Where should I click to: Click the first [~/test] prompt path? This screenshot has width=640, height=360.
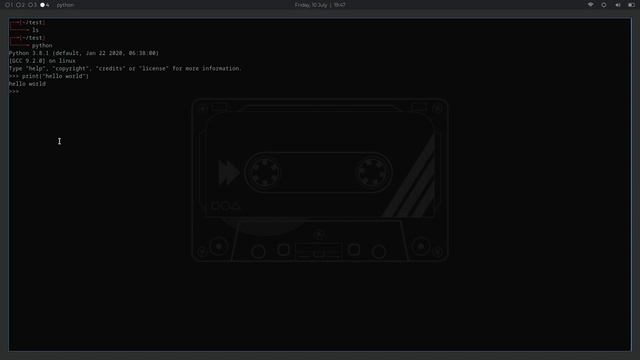point(32,22)
